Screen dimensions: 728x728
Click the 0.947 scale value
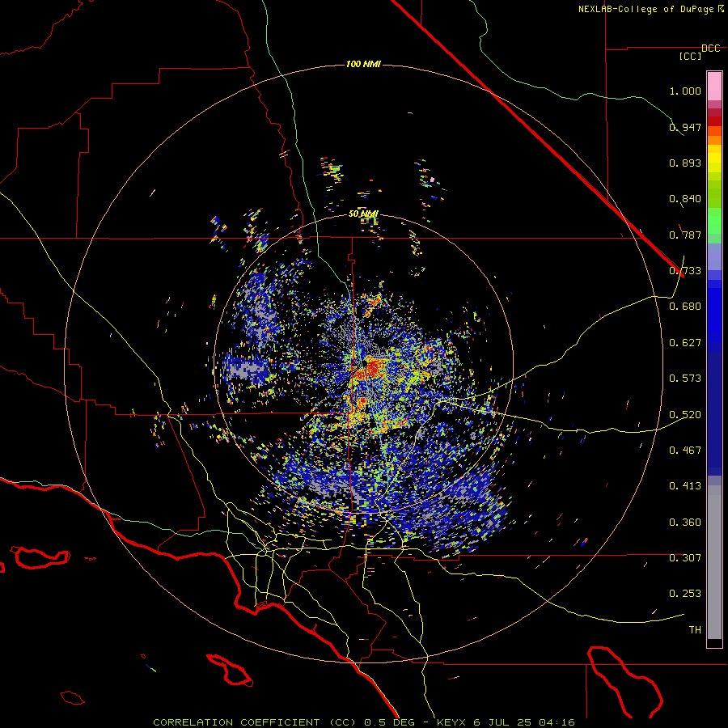(x=685, y=127)
